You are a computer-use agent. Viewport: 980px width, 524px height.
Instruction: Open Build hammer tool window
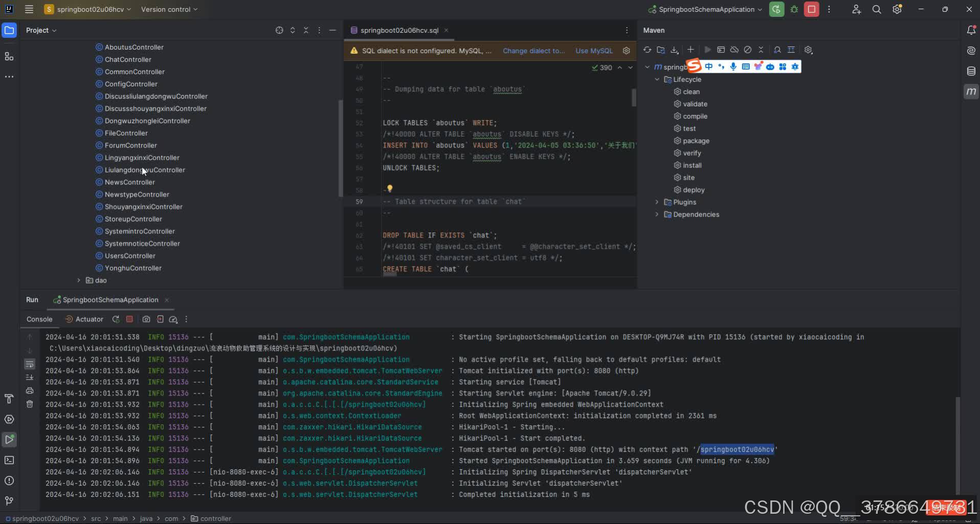click(9, 399)
